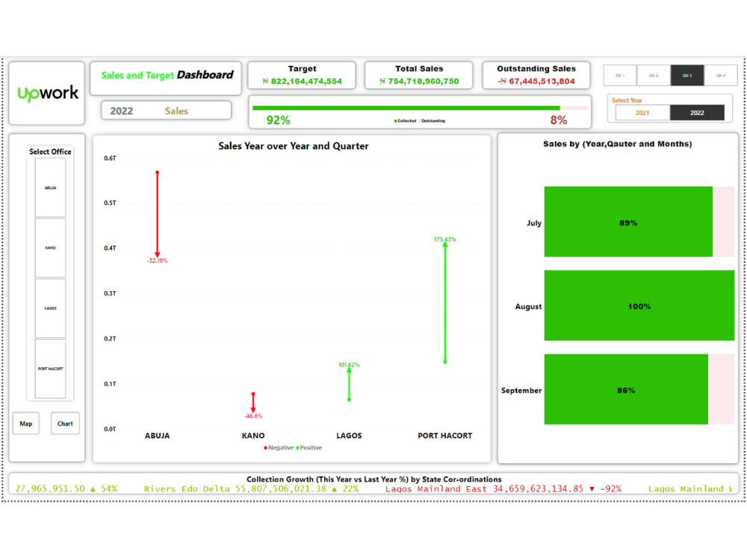Select KANO in the Select Office slicer

coord(49,247)
